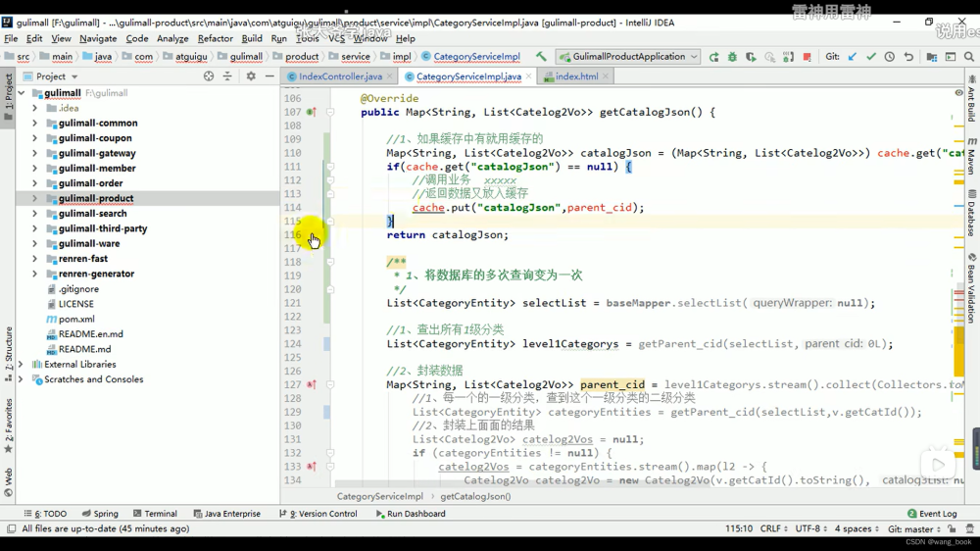
Task: Open the Database tool window
Action: [x=972, y=214]
